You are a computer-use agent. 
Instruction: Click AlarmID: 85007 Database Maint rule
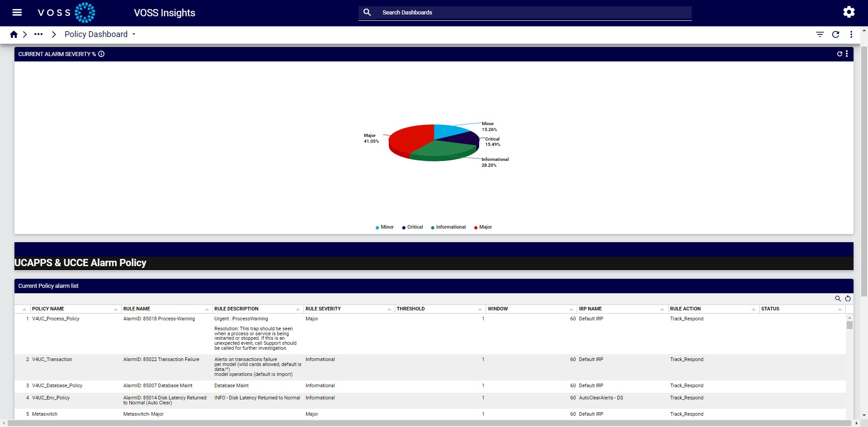pyautogui.click(x=158, y=386)
